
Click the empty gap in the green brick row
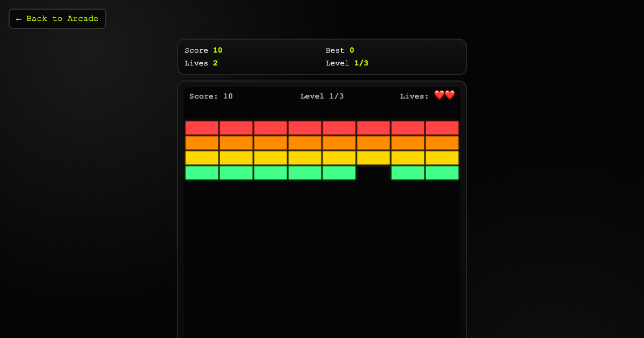(374, 173)
